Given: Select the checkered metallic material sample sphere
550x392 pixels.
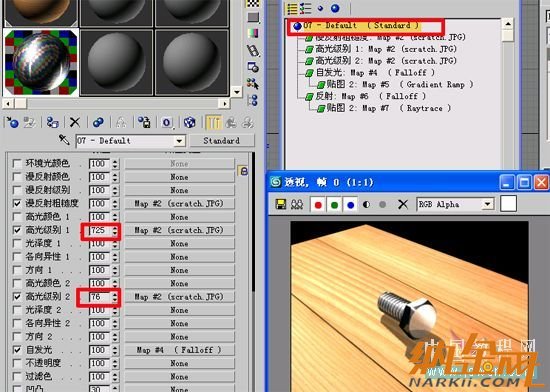Looking at the screenshot, I should coord(41,62).
